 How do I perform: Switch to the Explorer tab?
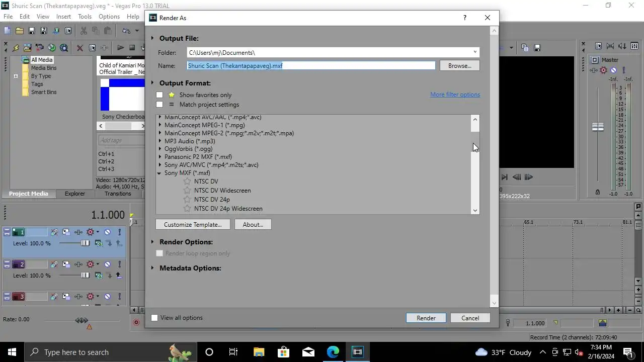75,194
